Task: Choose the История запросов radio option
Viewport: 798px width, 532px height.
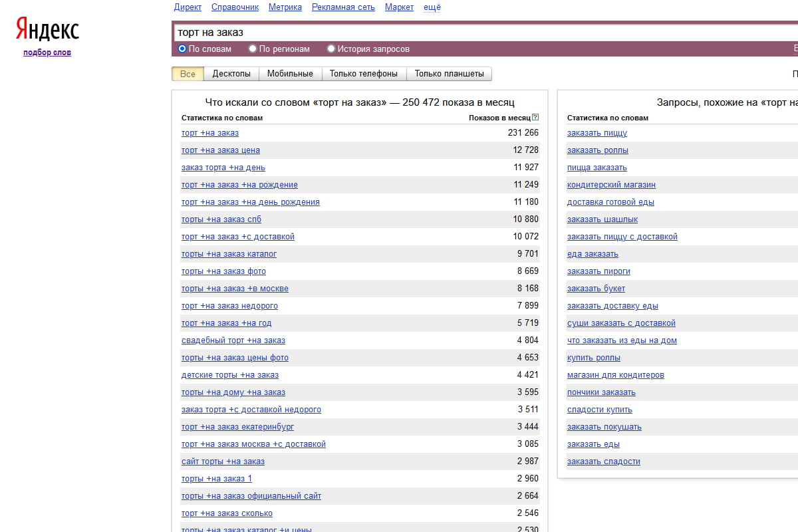Action: click(331, 49)
